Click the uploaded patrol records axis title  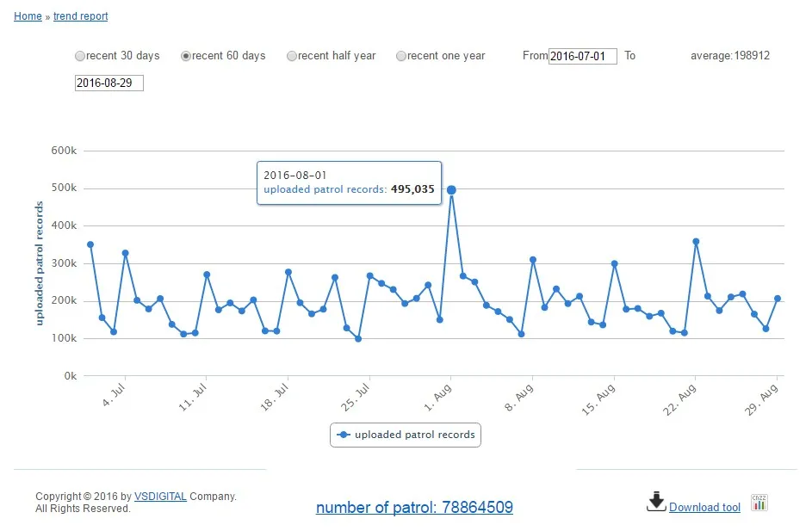click(x=40, y=263)
